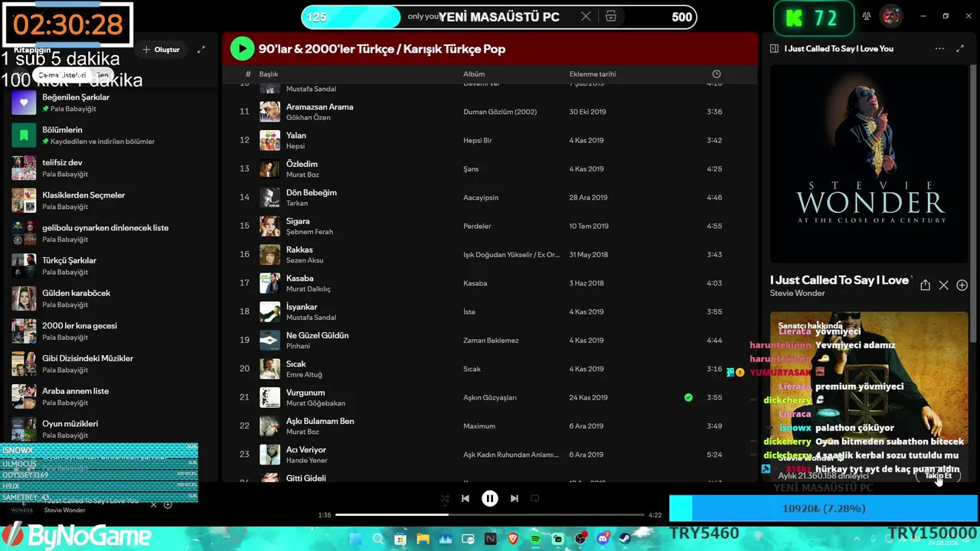
Task: Hide the now playing side panel
Action: pos(774,49)
